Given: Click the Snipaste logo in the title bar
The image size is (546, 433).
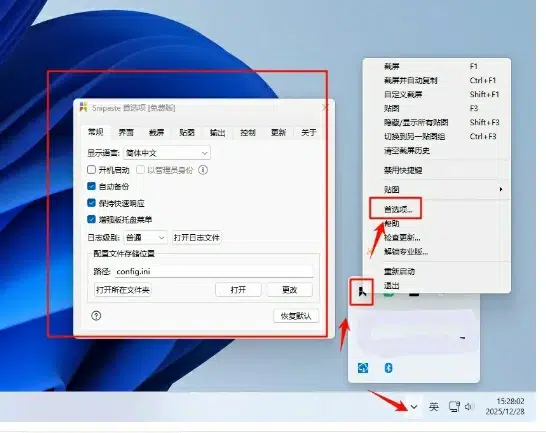Looking at the screenshot, I should point(84,107).
